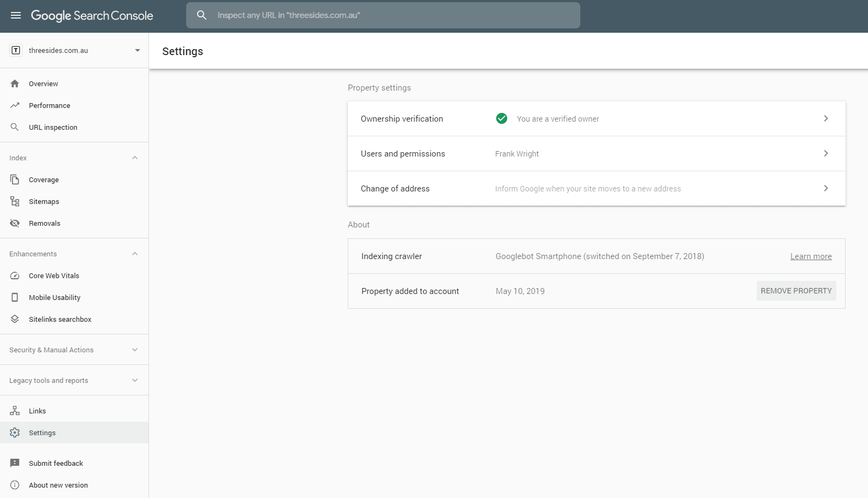Viewport: 868px width, 498px height.
Task: Click 'You are a verified owner' text
Action: point(558,119)
